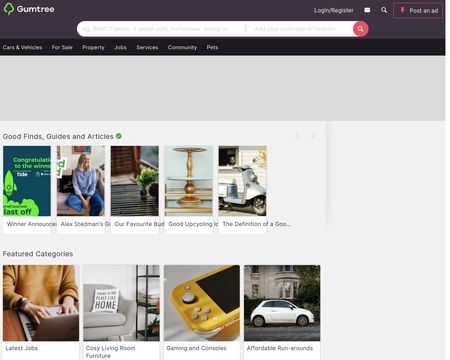450x360 pixels.
Task: Open the Jobs menu
Action: [x=120, y=47]
